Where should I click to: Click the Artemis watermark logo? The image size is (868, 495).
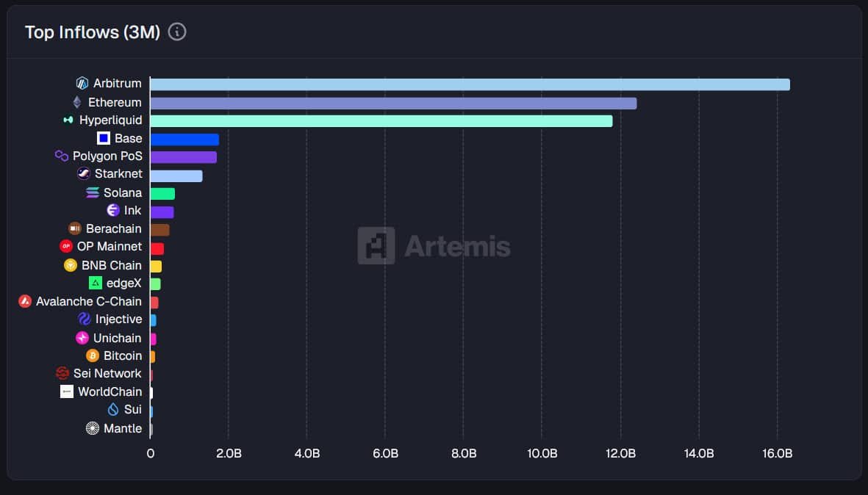[x=434, y=246]
